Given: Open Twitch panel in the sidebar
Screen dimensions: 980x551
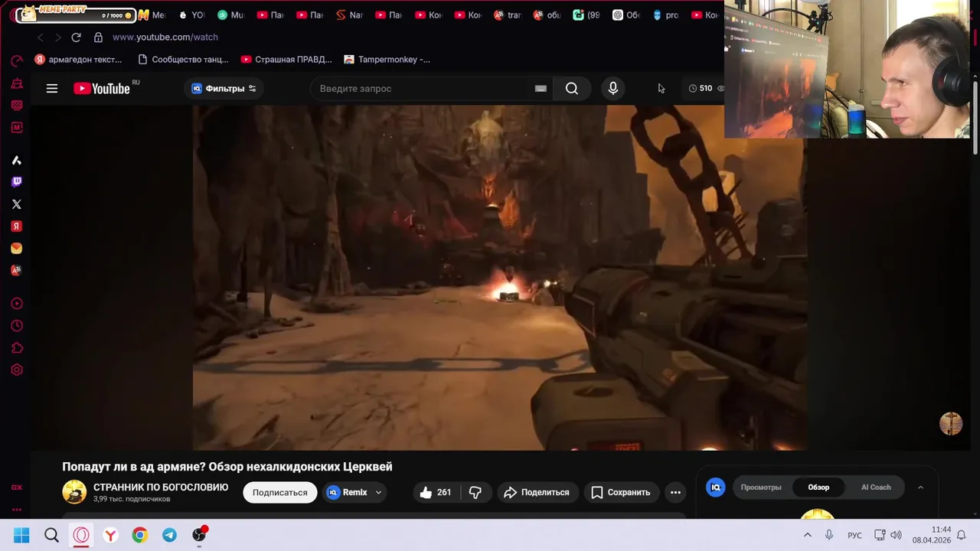Looking at the screenshot, I should (17, 182).
